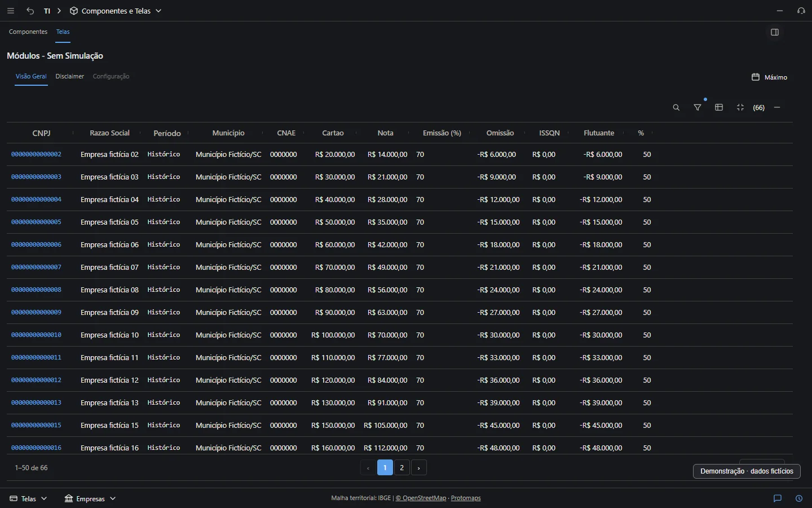Click the collapse fullscreen arrows icon
This screenshot has width=812, height=508.
tap(740, 108)
